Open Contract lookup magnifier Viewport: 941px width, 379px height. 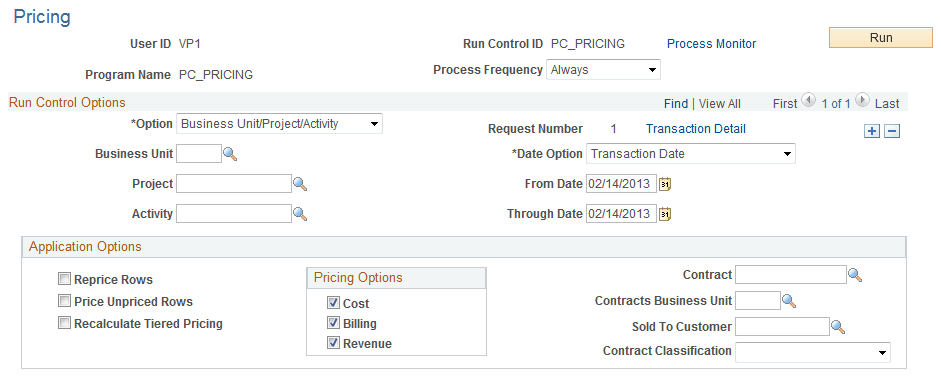click(x=855, y=275)
